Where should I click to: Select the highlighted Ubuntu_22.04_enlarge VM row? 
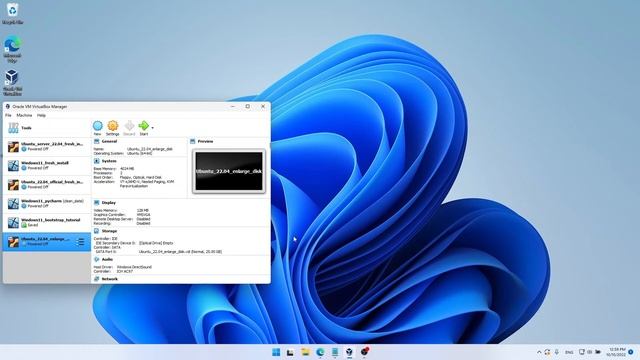coord(47,242)
